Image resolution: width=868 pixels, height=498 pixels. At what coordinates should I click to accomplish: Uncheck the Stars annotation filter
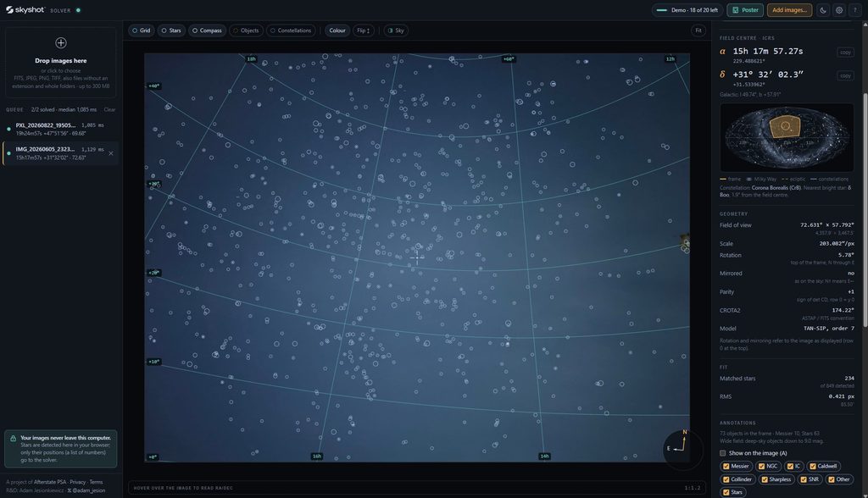[x=733, y=492]
